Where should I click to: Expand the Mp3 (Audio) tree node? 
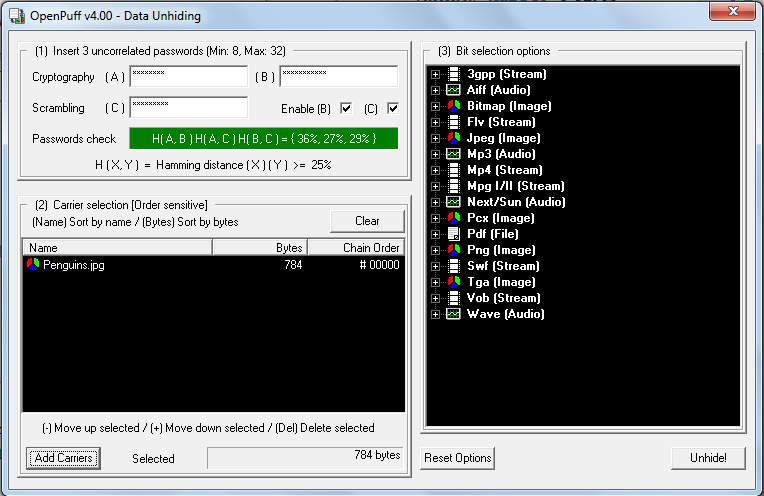pos(436,155)
